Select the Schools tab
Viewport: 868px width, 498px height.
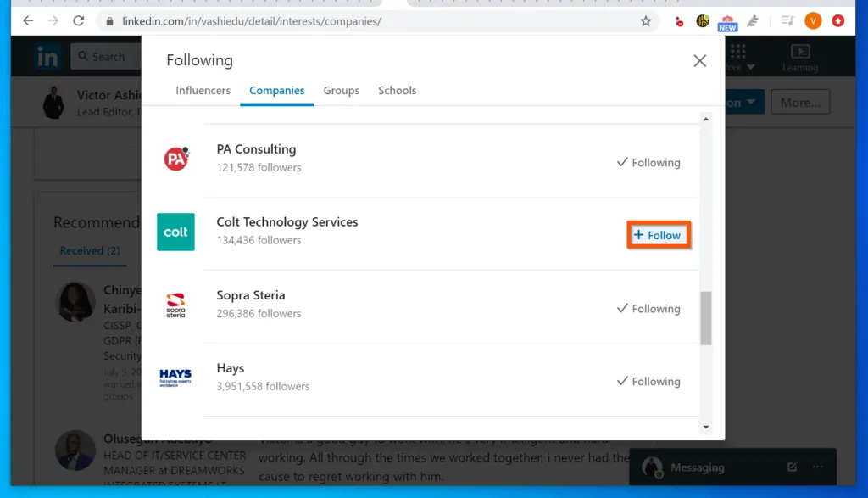coord(397,90)
